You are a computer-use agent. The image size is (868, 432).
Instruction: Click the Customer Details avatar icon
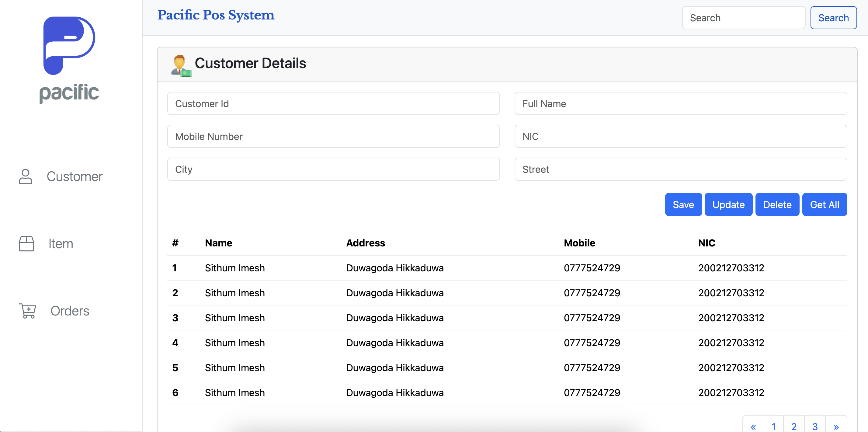pyautogui.click(x=181, y=65)
